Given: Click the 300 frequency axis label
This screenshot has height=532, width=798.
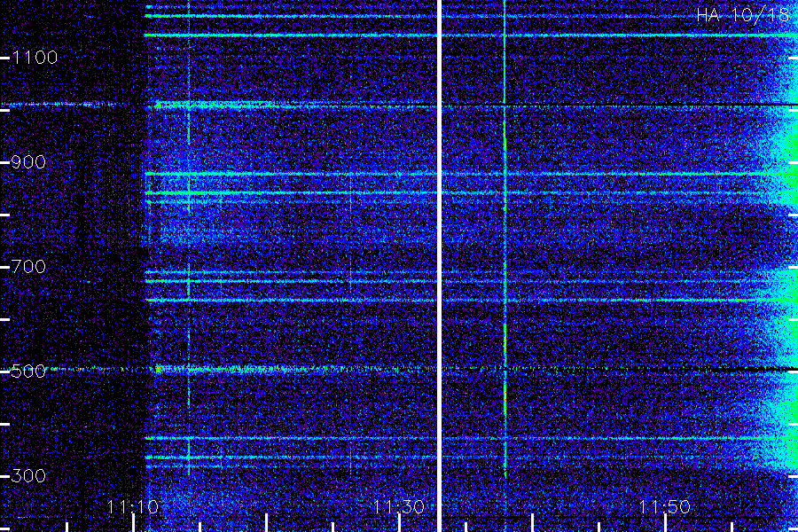Looking at the screenshot, I should pos(28,476).
